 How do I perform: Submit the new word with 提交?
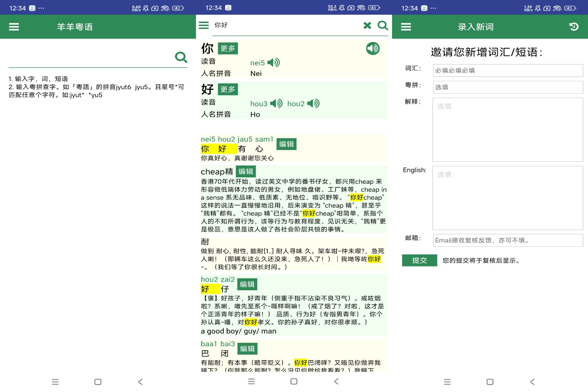click(x=419, y=260)
